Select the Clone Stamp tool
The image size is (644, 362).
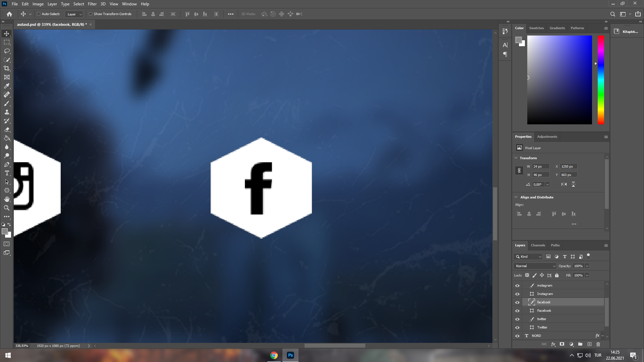click(x=7, y=112)
